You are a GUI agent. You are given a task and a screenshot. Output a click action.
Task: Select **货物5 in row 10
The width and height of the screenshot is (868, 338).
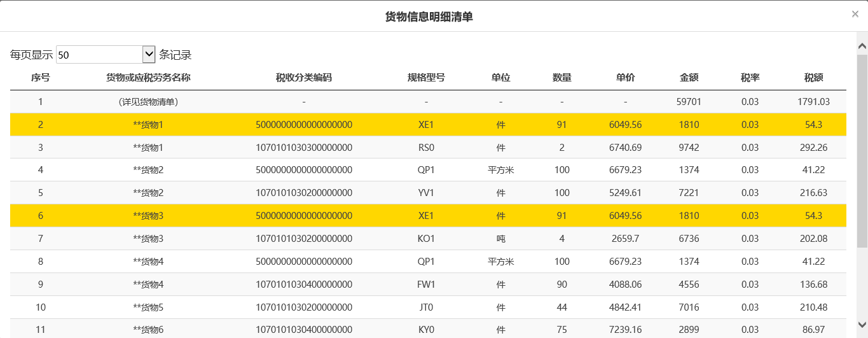(x=148, y=307)
